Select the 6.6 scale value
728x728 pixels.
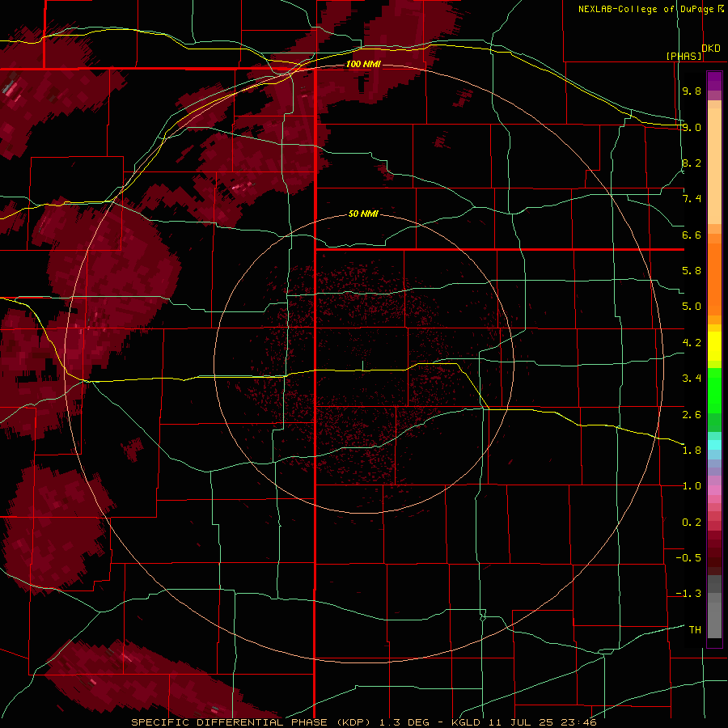point(692,235)
